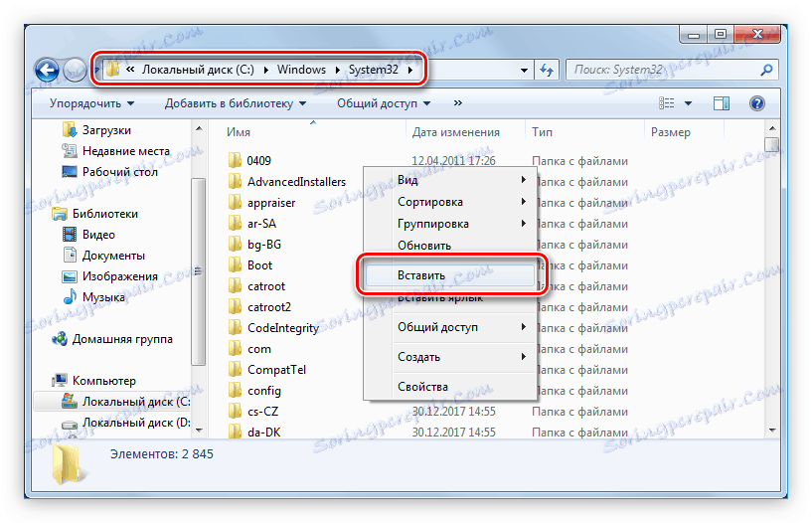Screen dimensions: 812x523
Task: Click the catroot2 folder icon
Action: [x=236, y=307]
